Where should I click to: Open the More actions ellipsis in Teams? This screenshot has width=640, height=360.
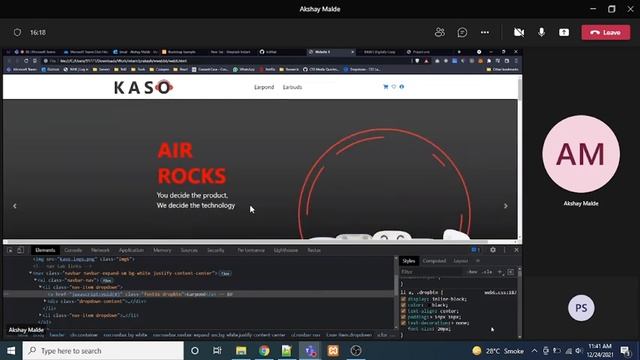[484, 32]
